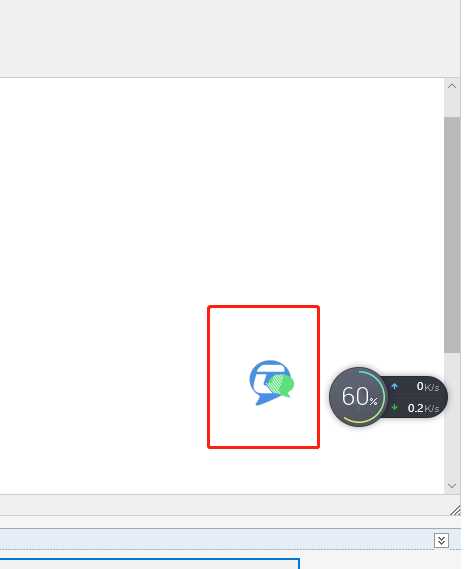
Task: Click the 60% usage circle widget
Action: pos(359,396)
